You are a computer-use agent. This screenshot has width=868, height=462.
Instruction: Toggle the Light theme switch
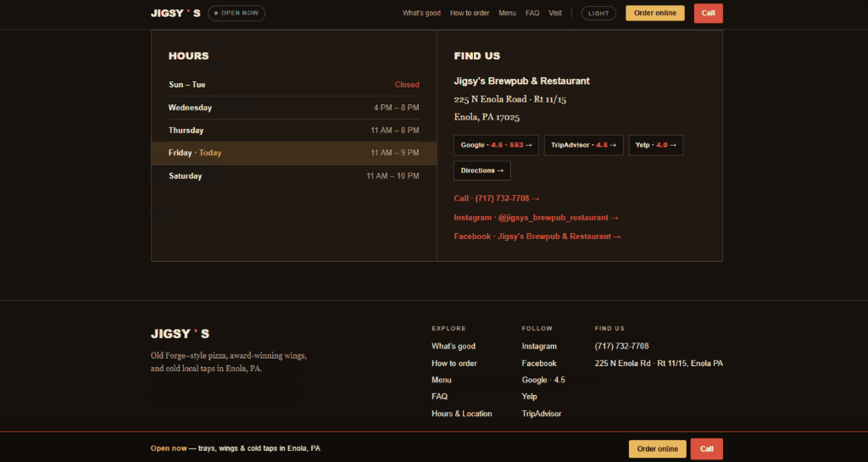tap(598, 14)
